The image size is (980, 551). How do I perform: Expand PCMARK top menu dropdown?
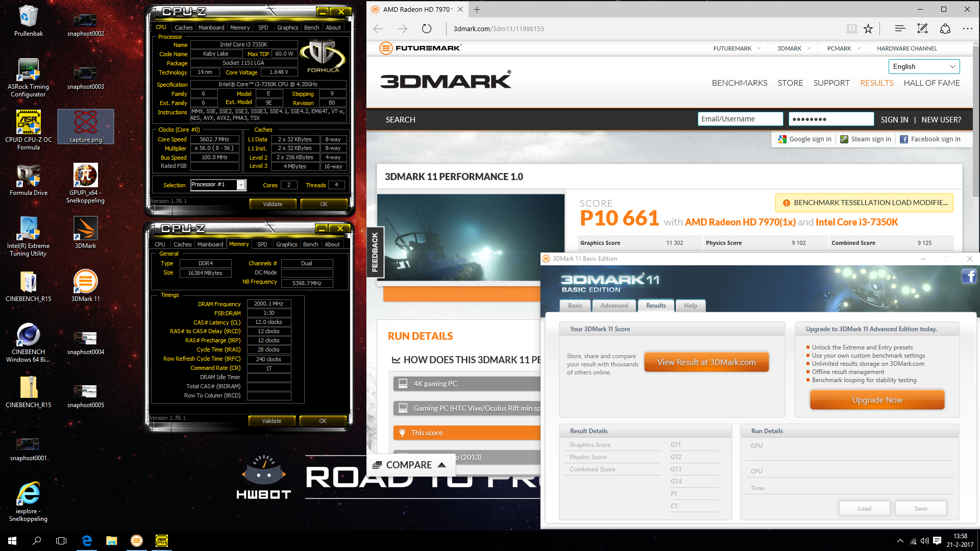[x=859, y=48]
